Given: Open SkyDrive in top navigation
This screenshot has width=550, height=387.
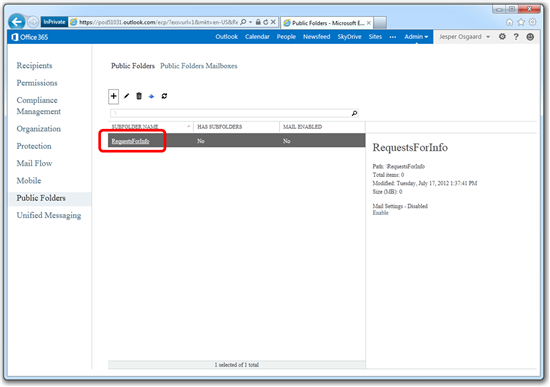Looking at the screenshot, I should click(349, 36).
